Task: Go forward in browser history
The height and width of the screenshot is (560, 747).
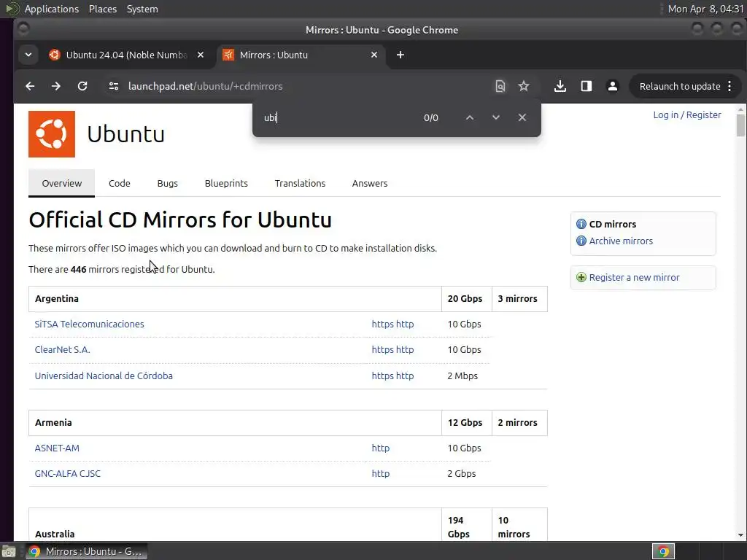Action: 56,86
